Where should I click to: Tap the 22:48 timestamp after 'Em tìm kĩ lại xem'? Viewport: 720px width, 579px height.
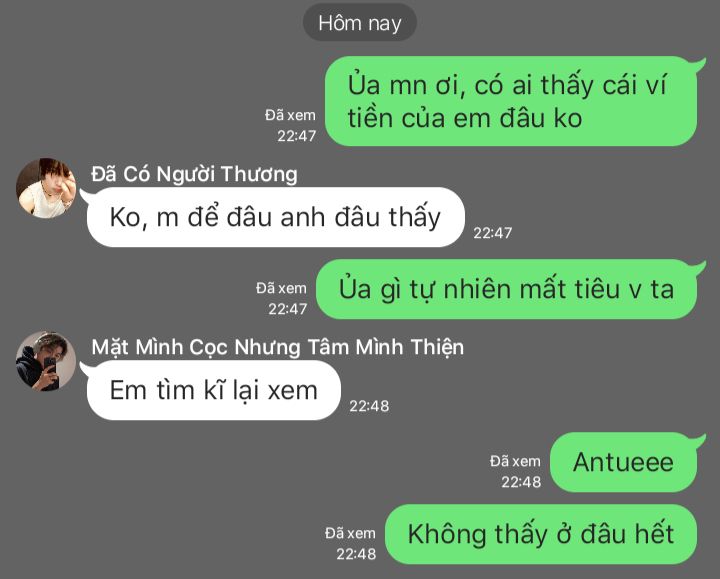[x=369, y=406]
